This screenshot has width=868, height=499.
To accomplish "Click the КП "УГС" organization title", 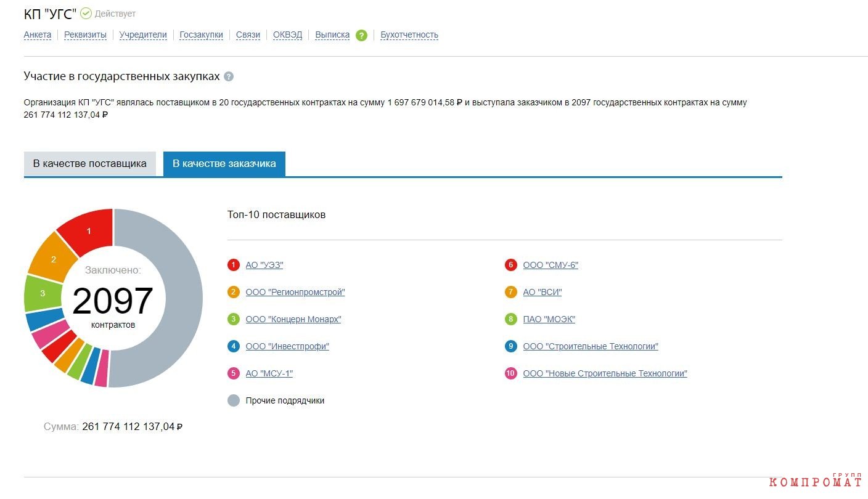I will point(50,14).
